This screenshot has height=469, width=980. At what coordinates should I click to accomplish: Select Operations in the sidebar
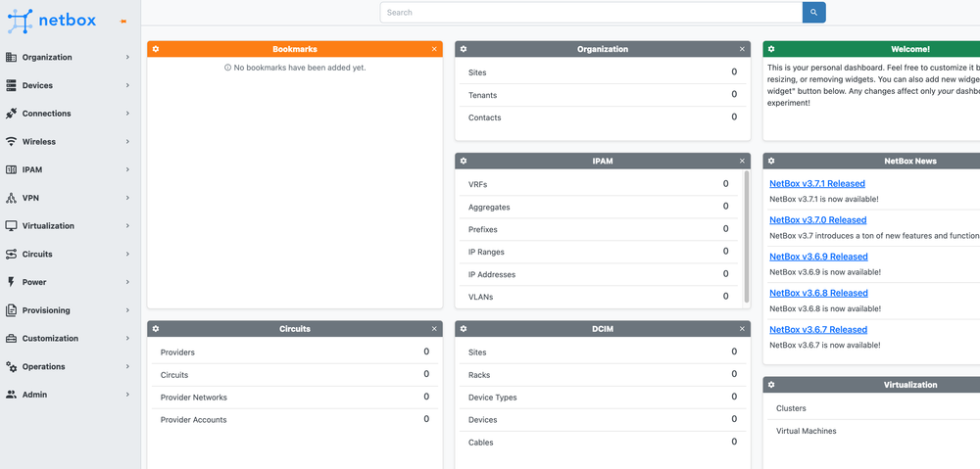click(x=67, y=367)
